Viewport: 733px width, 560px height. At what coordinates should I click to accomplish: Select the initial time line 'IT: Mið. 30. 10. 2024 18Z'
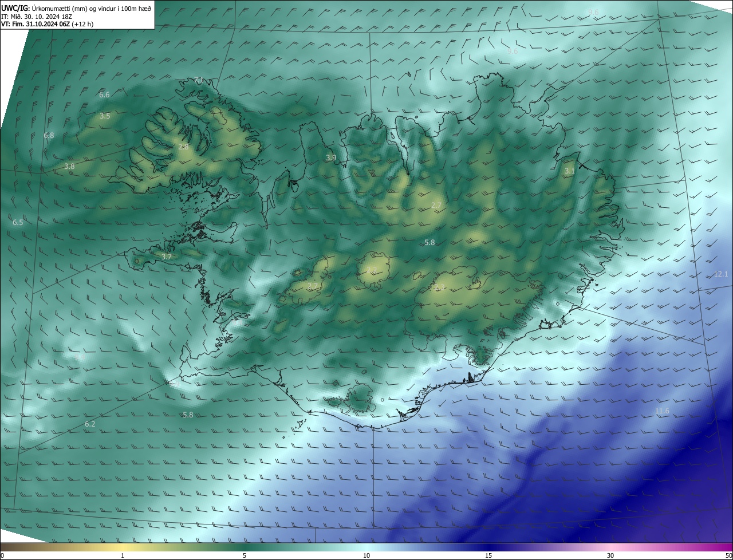[36, 17]
